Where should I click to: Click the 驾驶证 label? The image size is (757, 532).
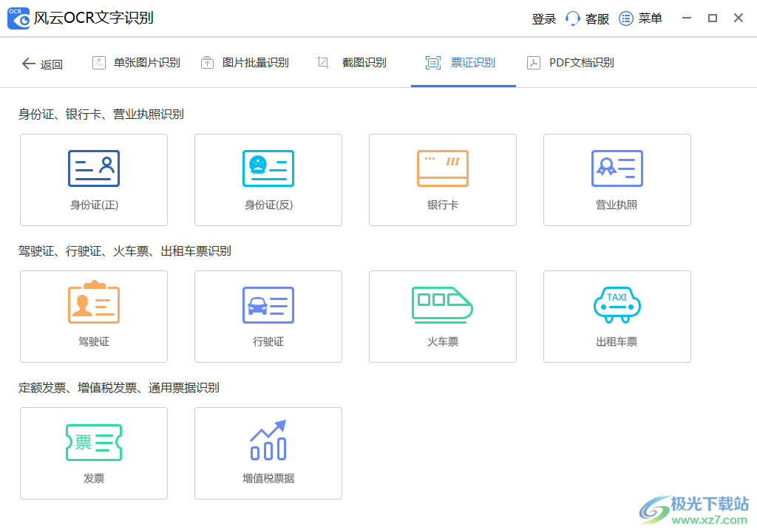pyautogui.click(x=94, y=341)
